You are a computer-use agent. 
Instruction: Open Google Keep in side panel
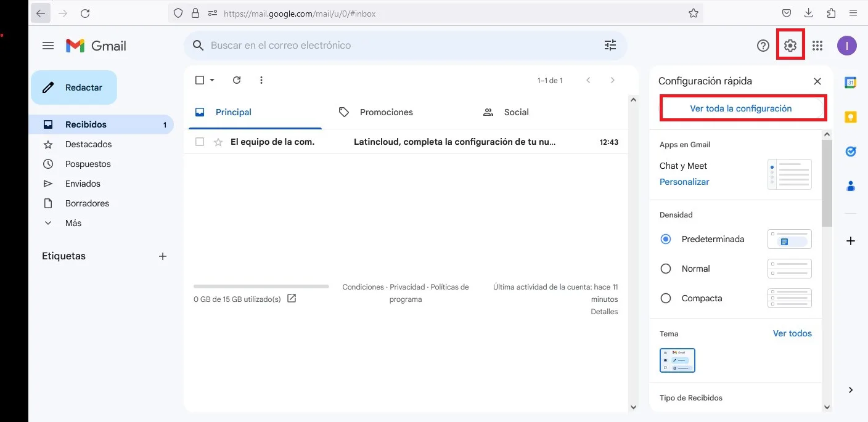(x=851, y=117)
